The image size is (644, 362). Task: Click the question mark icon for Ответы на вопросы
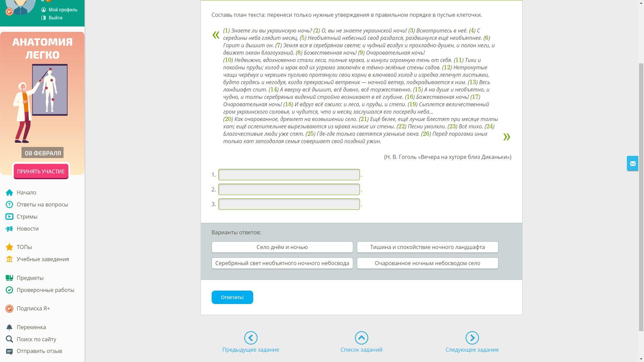pyautogui.click(x=9, y=204)
